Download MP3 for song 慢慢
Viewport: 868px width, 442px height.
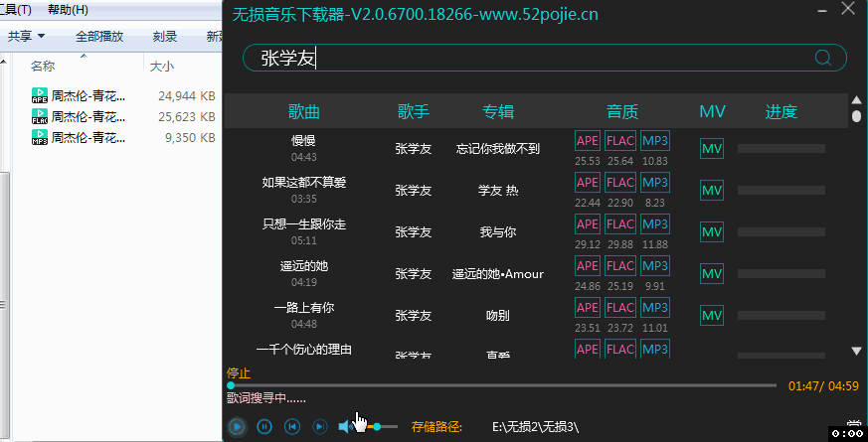coord(655,141)
